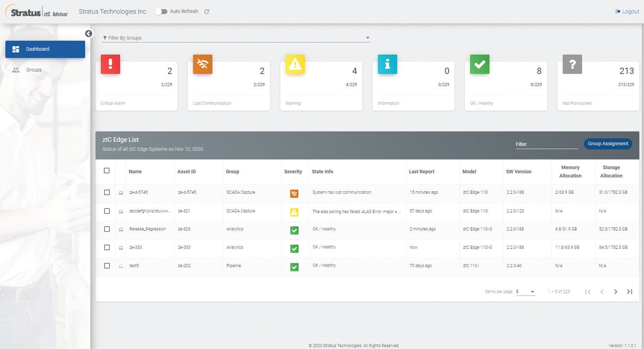Click the Filter input in ztC Edge List
Screen dimensions: 644x349
point(547,144)
